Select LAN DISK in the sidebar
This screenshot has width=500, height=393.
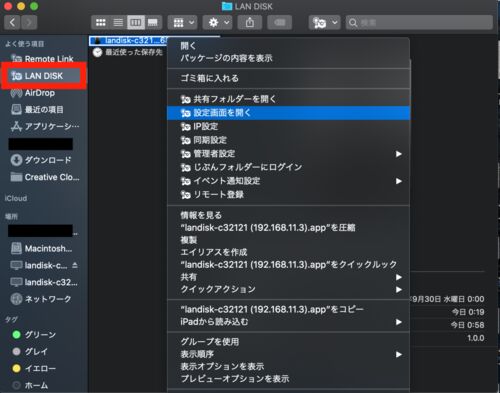click(x=44, y=76)
